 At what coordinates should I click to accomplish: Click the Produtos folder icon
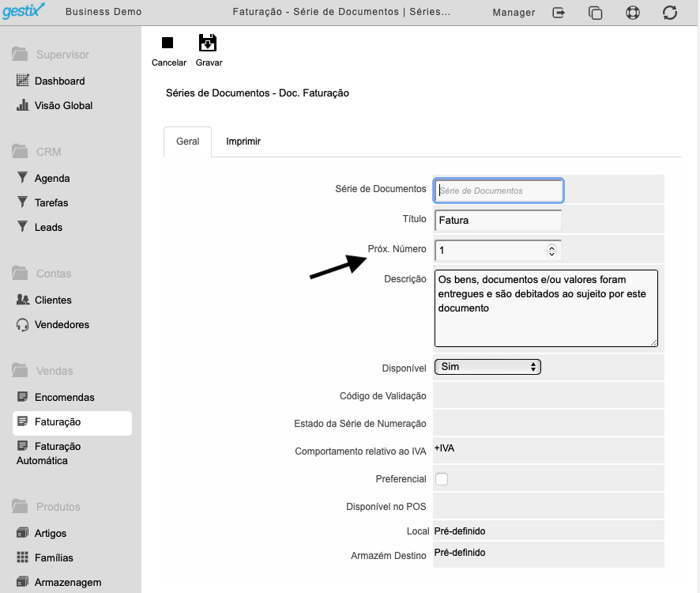click(x=20, y=506)
